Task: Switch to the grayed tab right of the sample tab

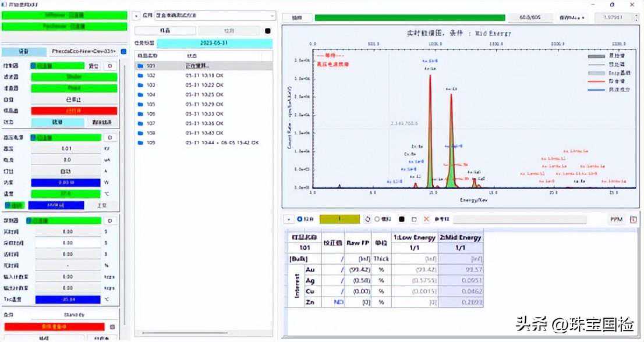Action: point(229,31)
